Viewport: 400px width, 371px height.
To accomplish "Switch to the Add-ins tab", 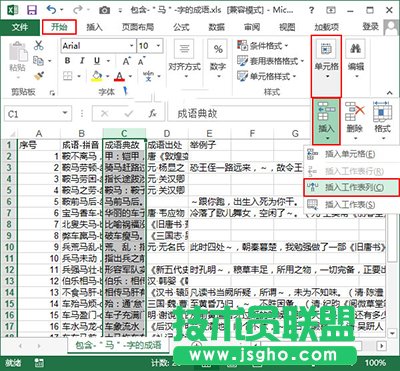I will pyautogui.click(x=327, y=27).
